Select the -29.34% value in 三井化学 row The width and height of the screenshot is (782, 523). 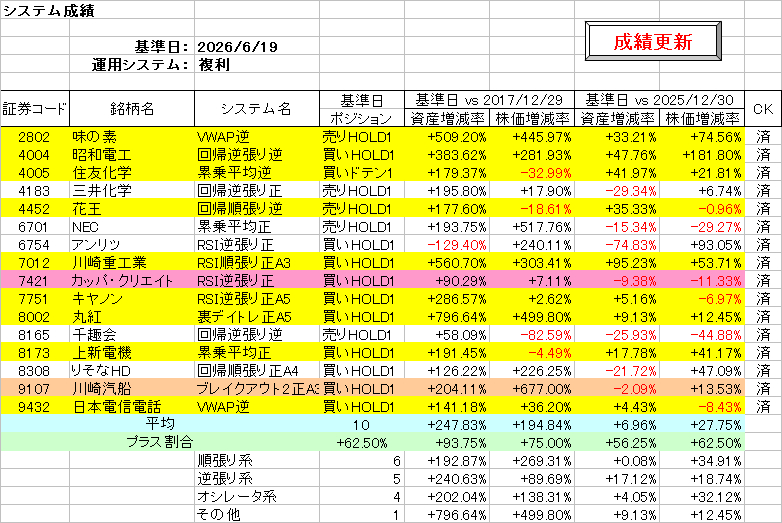(617, 190)
